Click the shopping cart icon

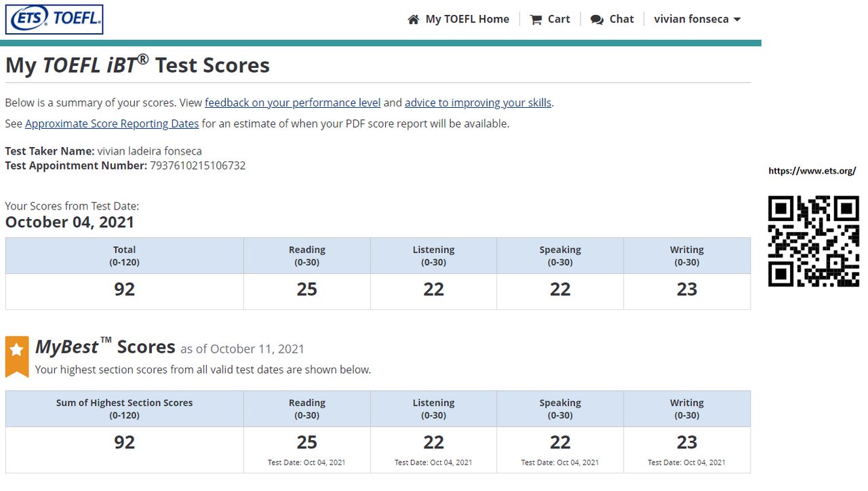pos(536,20)
